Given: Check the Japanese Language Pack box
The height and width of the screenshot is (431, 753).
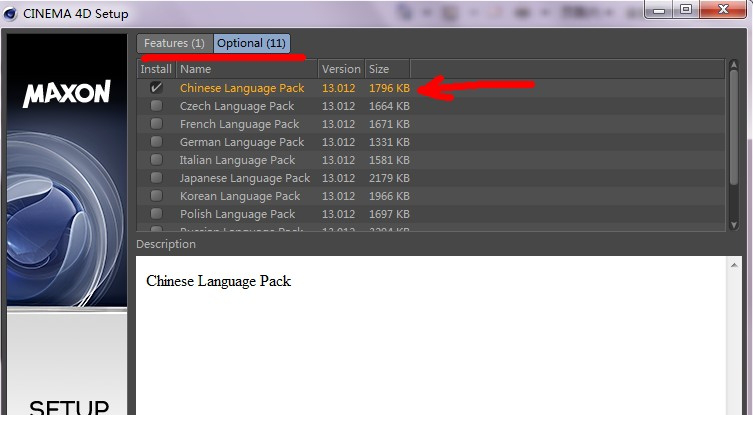Looking at the screenshot, I should (x=156, y=178).
